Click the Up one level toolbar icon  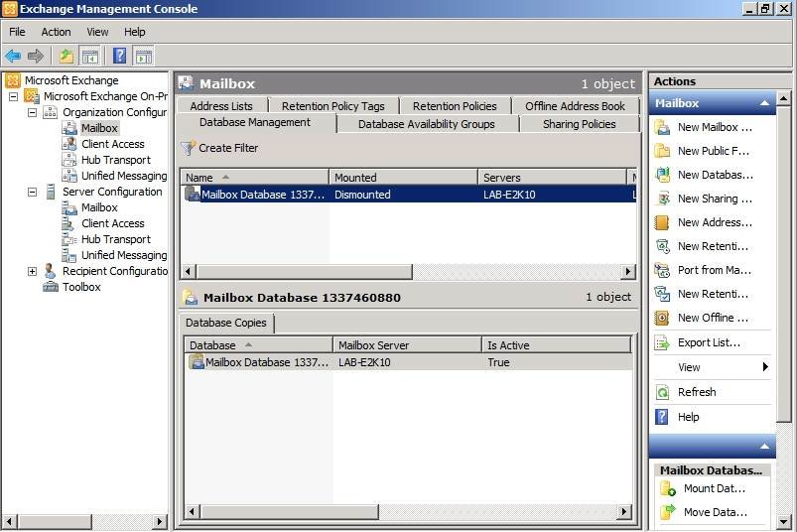66,56
